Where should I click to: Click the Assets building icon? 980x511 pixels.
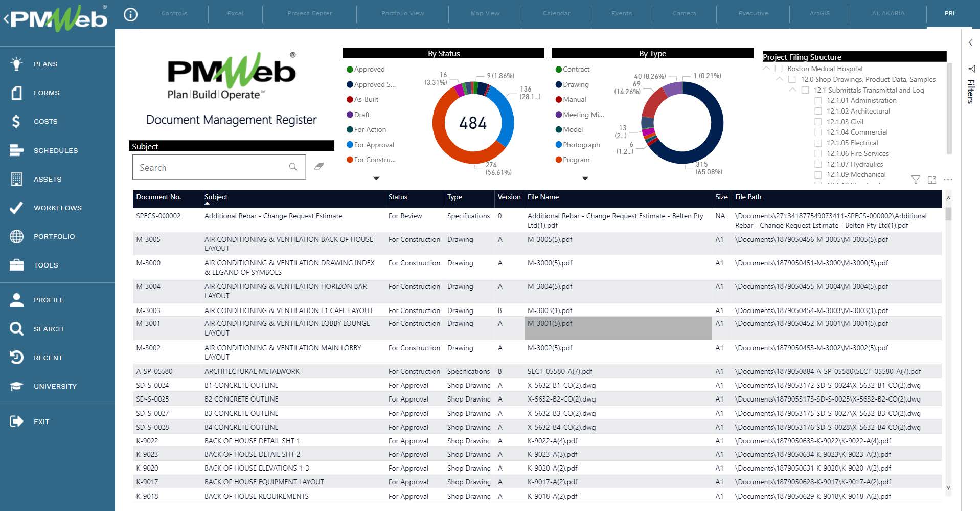(16, 179)
